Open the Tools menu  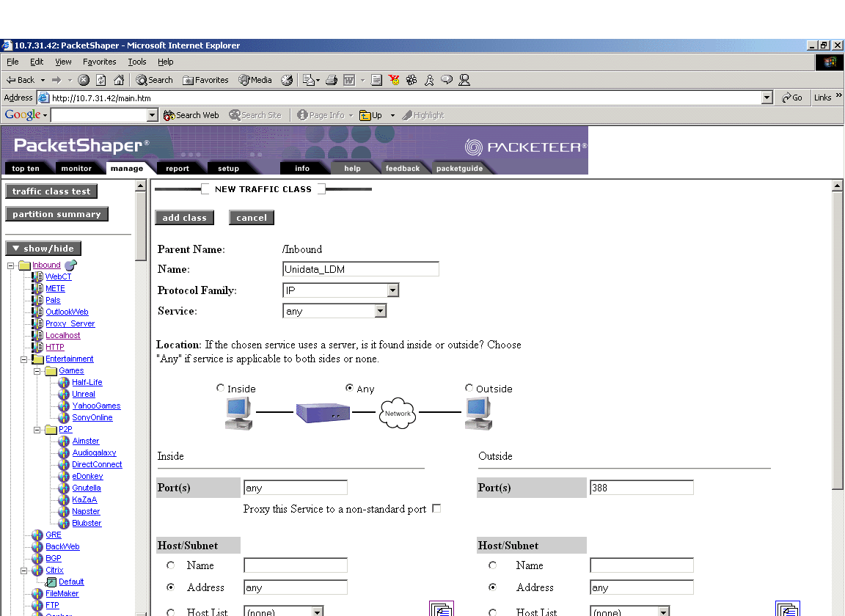[137, 62]
